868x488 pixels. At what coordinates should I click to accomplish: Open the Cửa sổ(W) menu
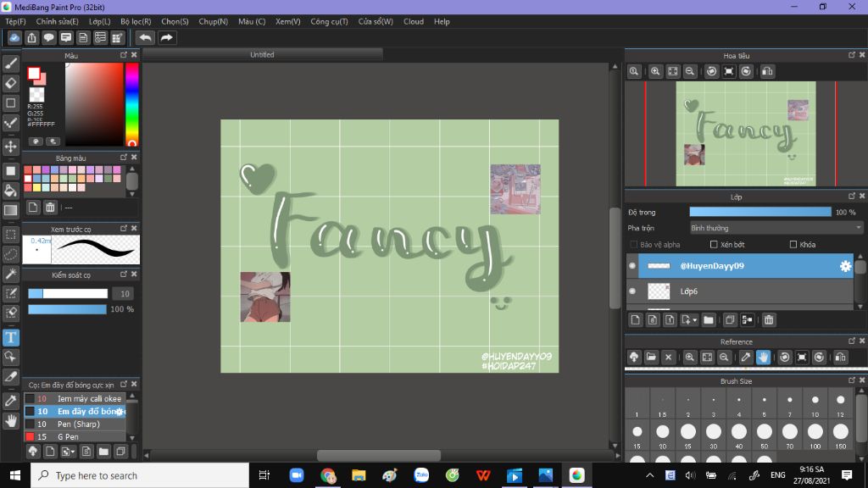click(x=376, y=21)
